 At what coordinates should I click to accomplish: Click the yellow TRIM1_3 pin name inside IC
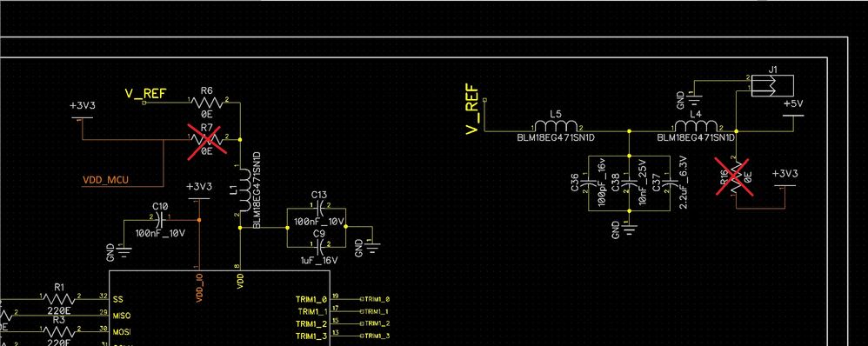(311, 336)
